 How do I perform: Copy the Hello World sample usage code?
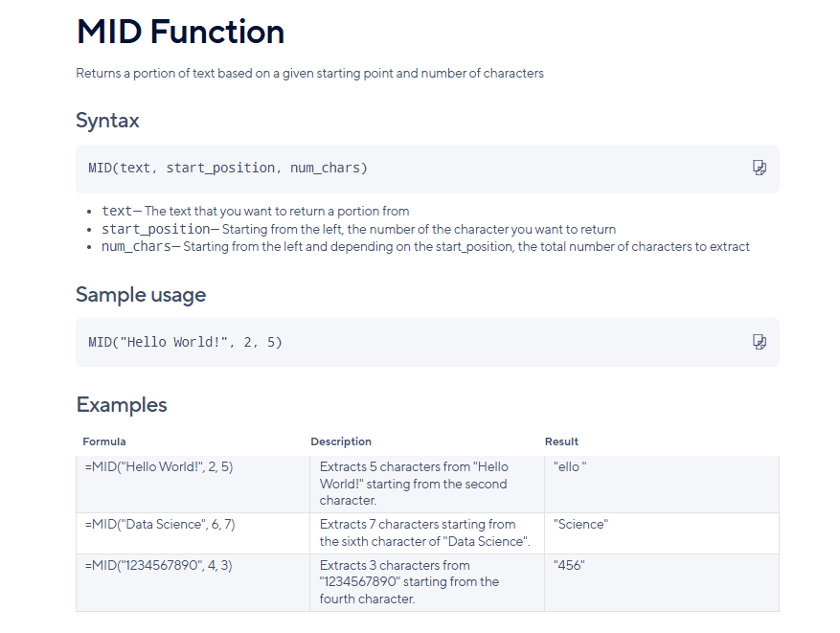point(760,342)
